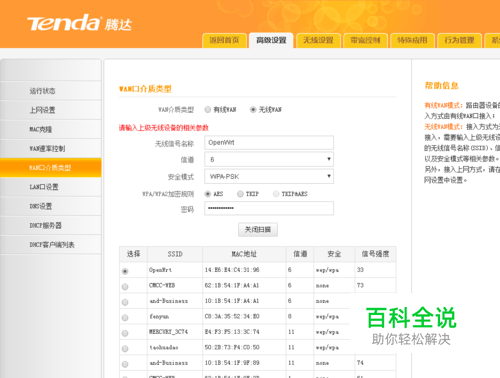Open the 安全模式 WPA-PSK dropdown
This screenshot has height=378, width=500.
click(269, 176)
